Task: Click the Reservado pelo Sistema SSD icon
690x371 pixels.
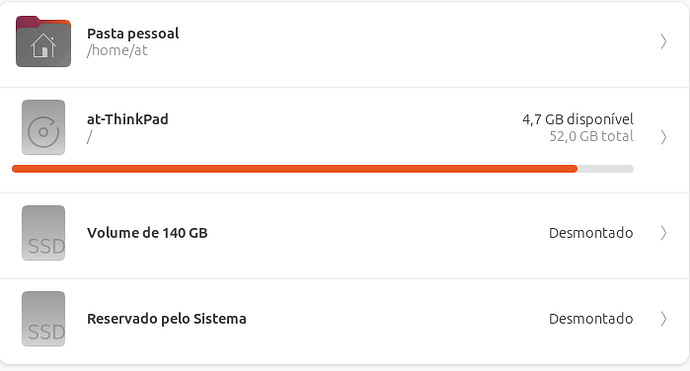Action: (43, 319)
